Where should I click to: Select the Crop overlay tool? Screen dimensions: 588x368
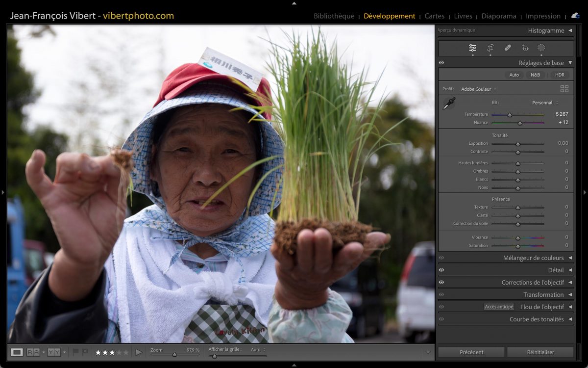[x=490, y=48]
